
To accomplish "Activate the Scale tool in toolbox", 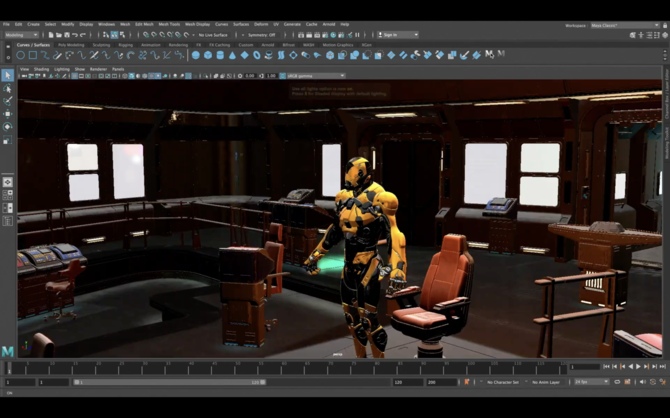I will [8, 140].
